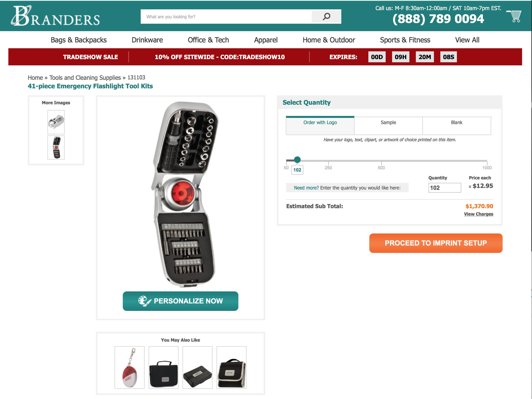This screenshot has height=399, width=532.
Task: Open the shopping cart icon
Action: (x=514, y=16)
